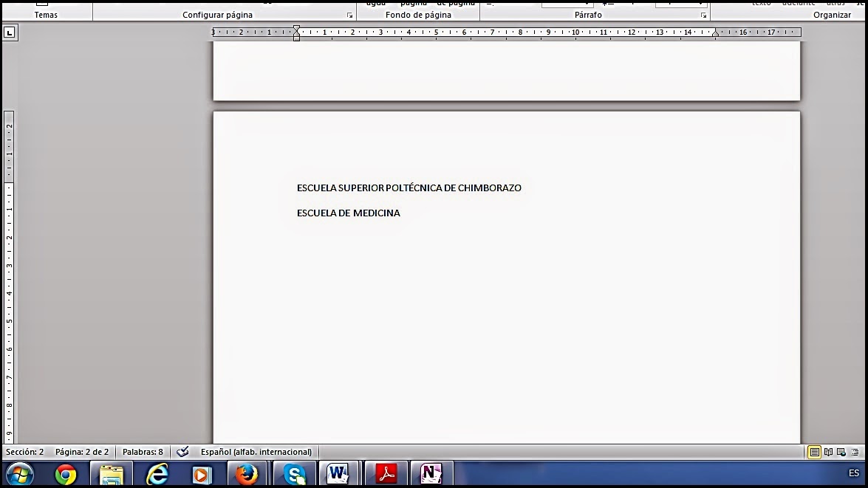Launch Google Chrome from taskbar
This screenshot has height=488, width=868.
coord(65,474)
